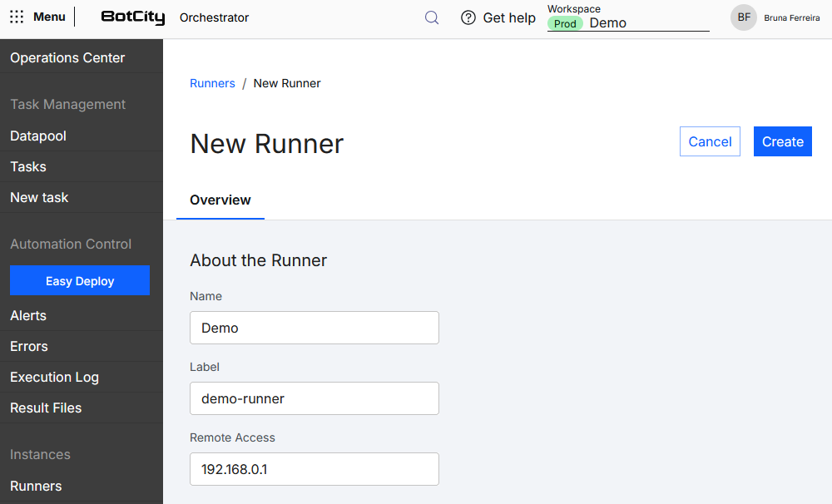
Task: Click the BotCity logo
Action: click(133, 17)
